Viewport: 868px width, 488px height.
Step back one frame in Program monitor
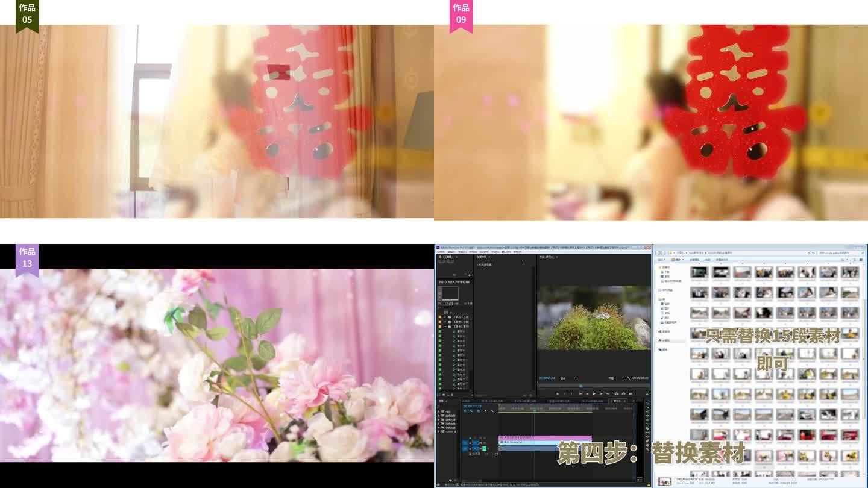coord(587,394)
